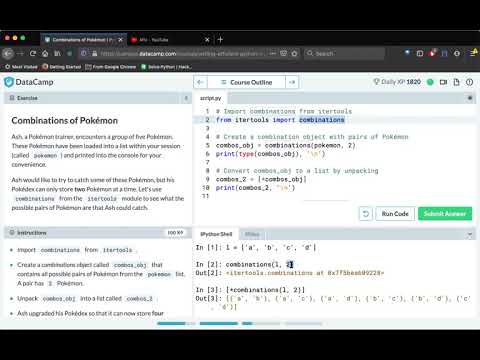This screenshot has width=480, height=360.
Task: Reset the code with the undo icon
Action: (366, 214)
